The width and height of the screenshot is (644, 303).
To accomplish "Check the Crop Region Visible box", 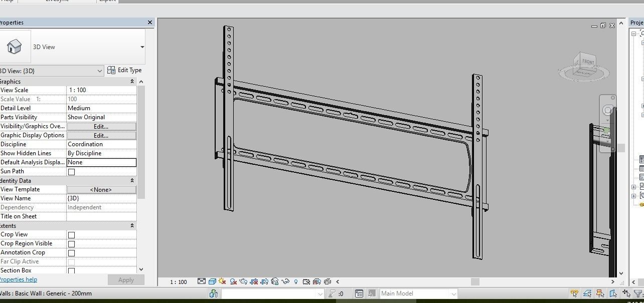I will tap(71, 244).
